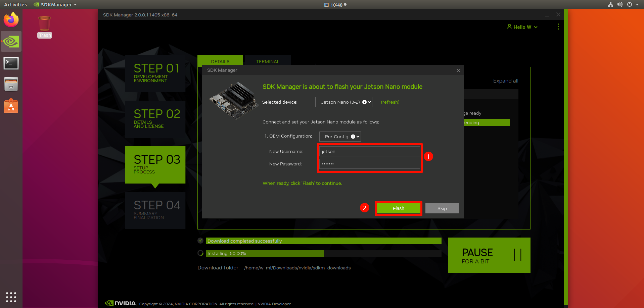
Task: Click the Skip button
Action: [442, 208]
